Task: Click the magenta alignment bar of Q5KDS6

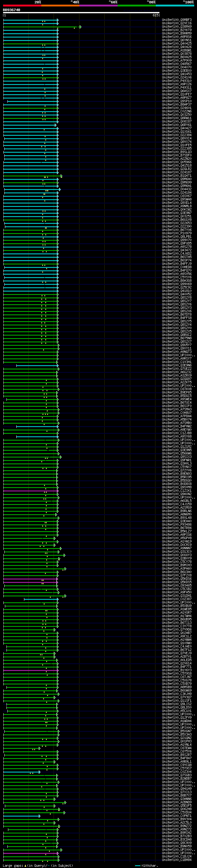Action: coord(31,579)
